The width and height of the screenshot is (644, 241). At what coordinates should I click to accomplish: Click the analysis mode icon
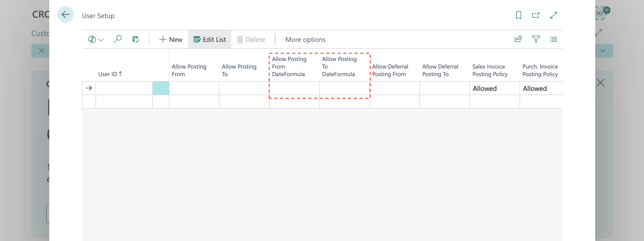[x=135, y=39]
